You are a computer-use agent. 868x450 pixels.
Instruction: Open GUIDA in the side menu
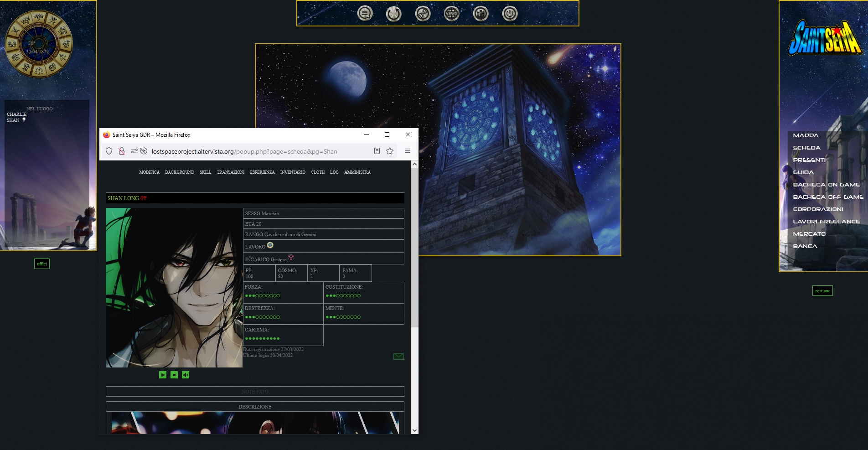pyautogui.click(x=803, y=172)
